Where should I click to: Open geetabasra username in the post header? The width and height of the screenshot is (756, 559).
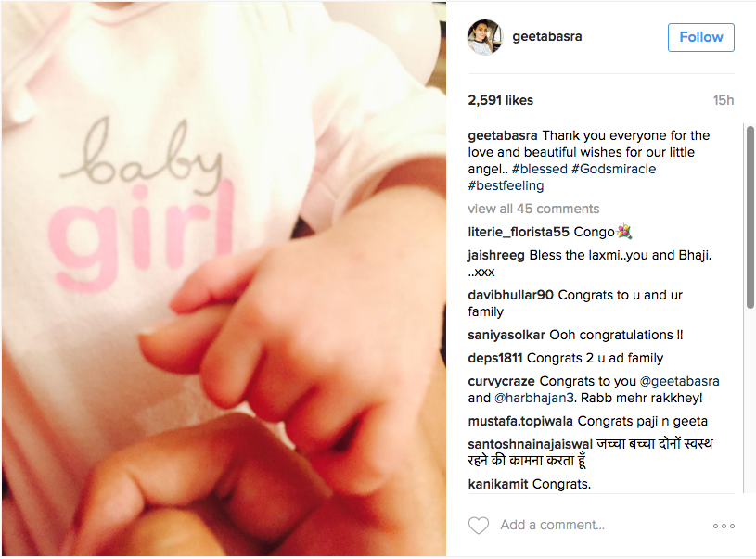point(546,37)
